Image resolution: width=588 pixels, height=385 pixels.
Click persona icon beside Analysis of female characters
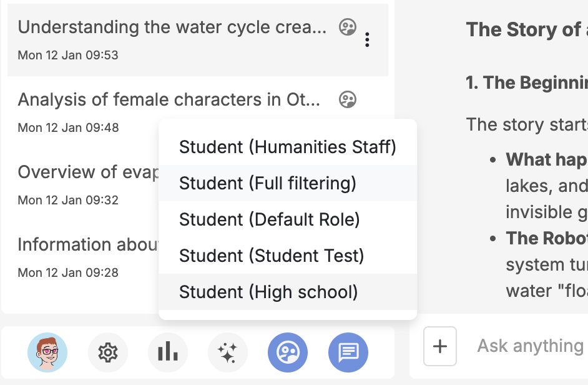tap(348, 99)
